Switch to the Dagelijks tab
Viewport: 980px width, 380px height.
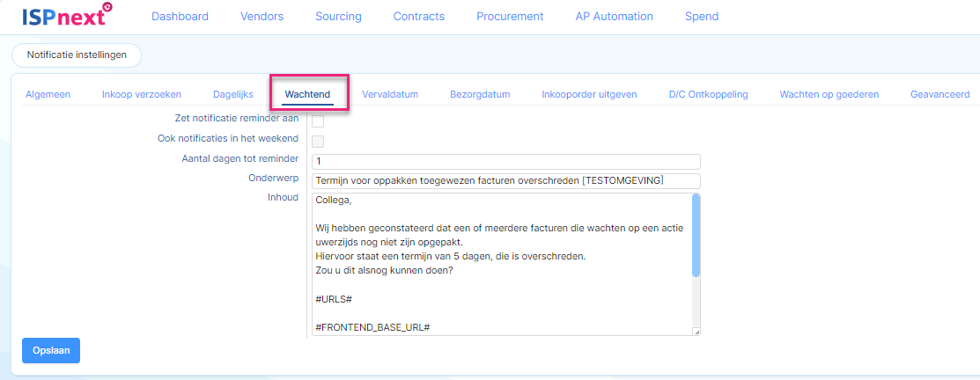[233, 95]
